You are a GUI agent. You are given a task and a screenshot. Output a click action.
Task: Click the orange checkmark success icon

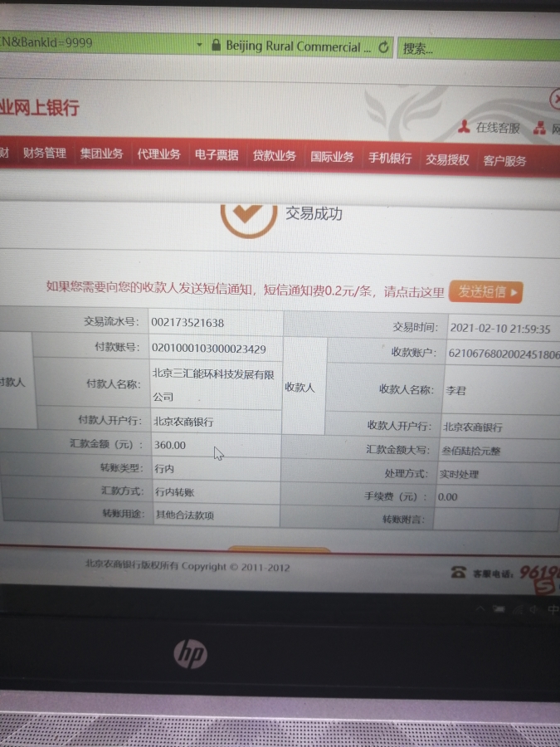point(249,221)
